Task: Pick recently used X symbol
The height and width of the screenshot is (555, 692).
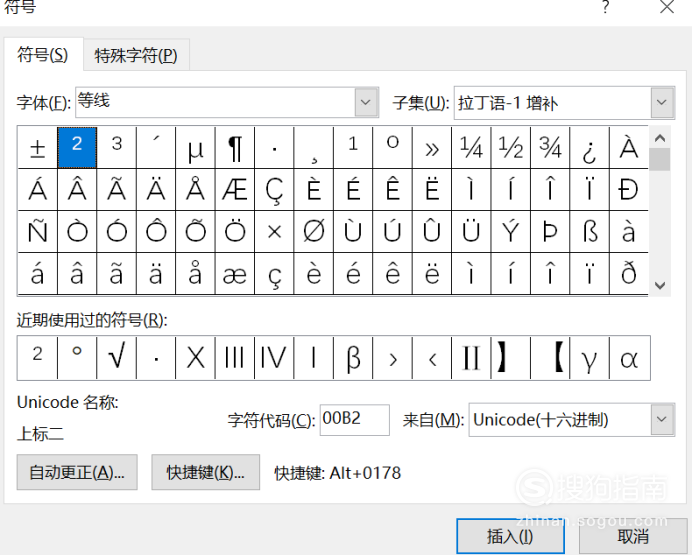Action: coord(195,358)
